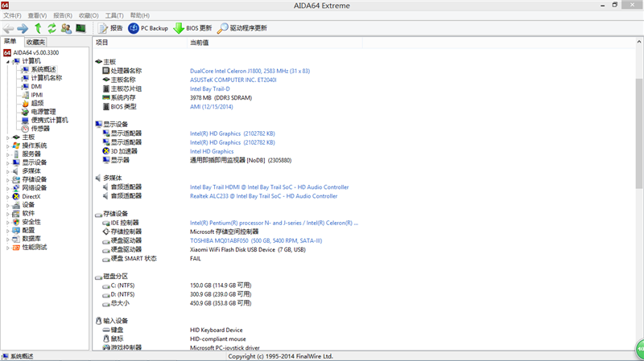The width and height of the screenshot is (644, 361).
Task: Expand the 主板 tree node
Action: (x=8, y=137)
